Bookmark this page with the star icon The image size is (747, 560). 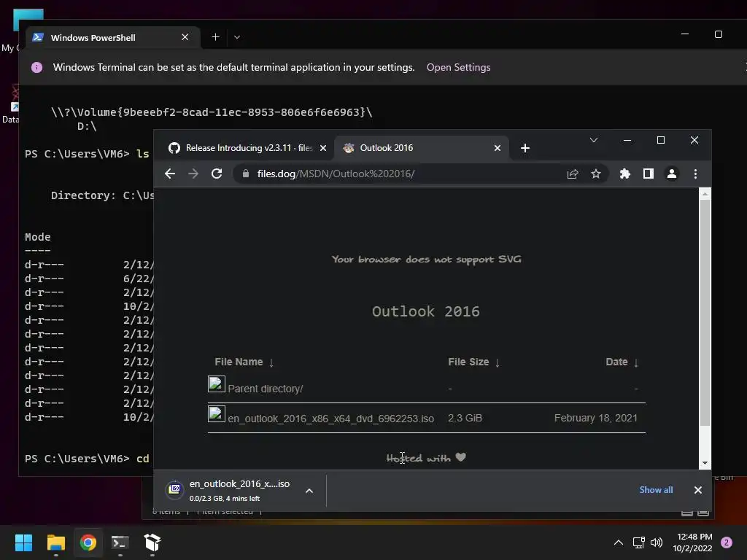coord(596,174)
